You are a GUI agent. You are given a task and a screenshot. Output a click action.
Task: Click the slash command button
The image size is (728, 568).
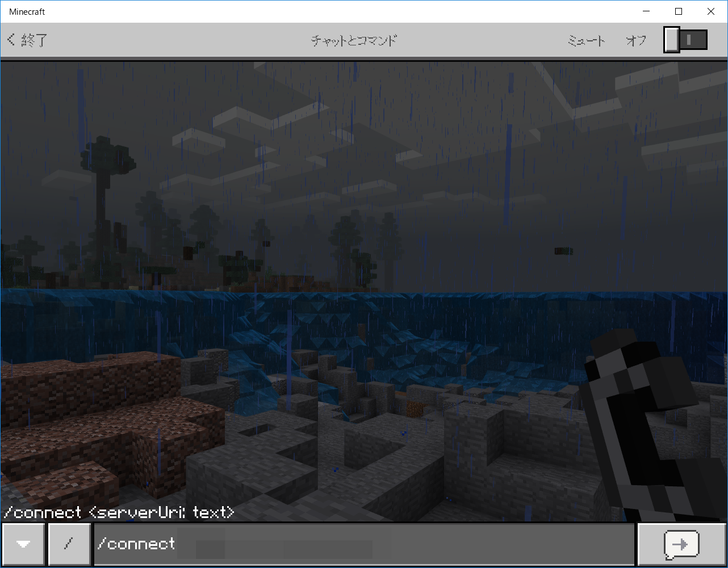[x=69, y=544]
